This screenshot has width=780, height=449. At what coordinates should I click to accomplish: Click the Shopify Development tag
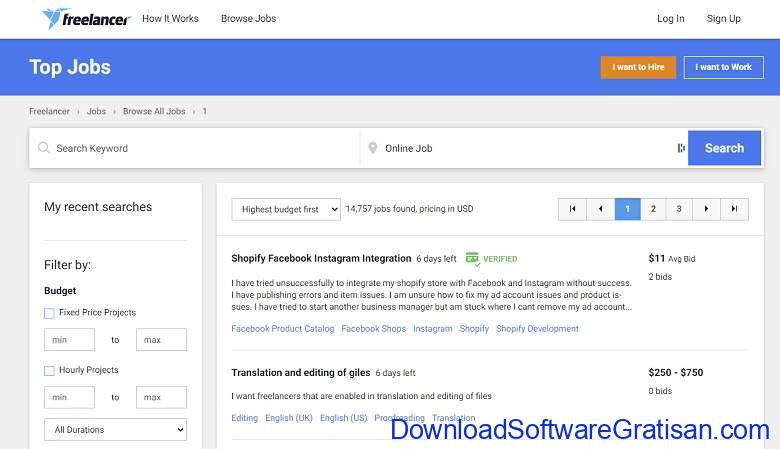pyautogui.click(x=537, y=329)
